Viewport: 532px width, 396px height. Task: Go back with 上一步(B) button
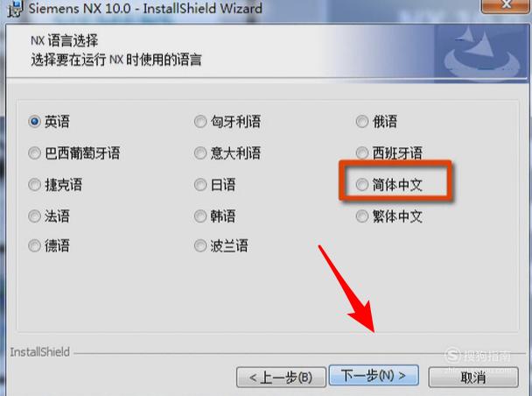[281, 377]
